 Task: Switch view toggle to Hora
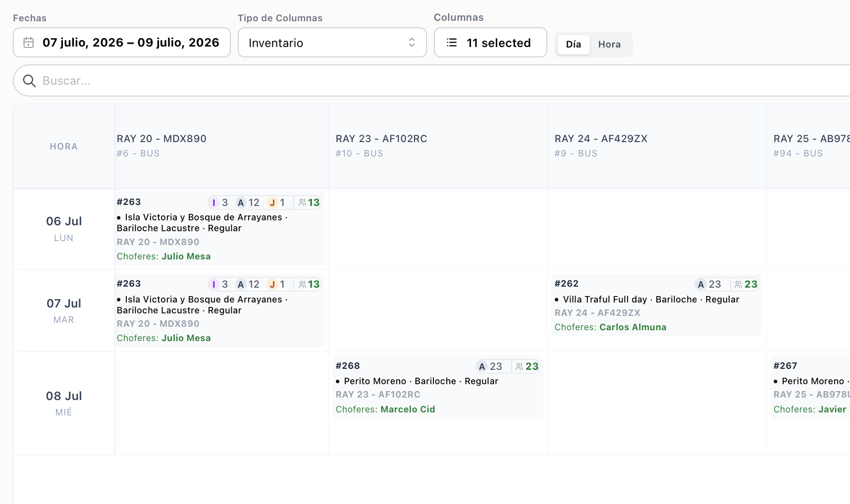[609, 45]
